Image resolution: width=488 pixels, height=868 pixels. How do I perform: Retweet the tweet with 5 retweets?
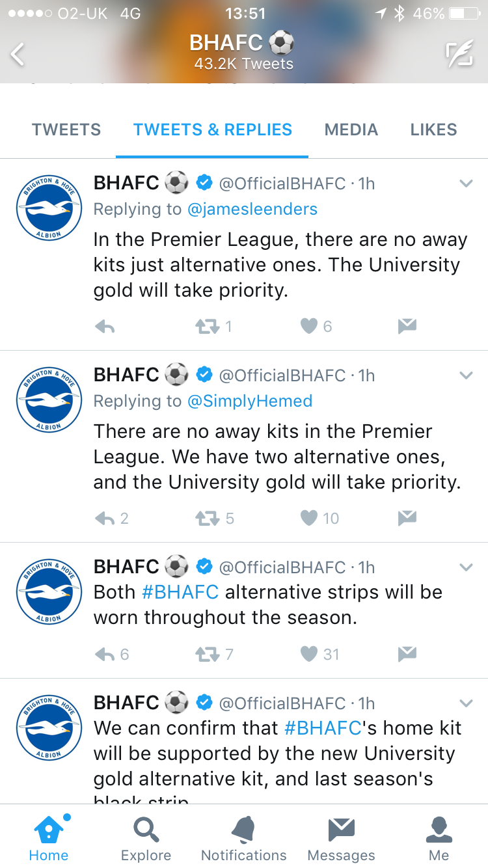pos(208,519)
